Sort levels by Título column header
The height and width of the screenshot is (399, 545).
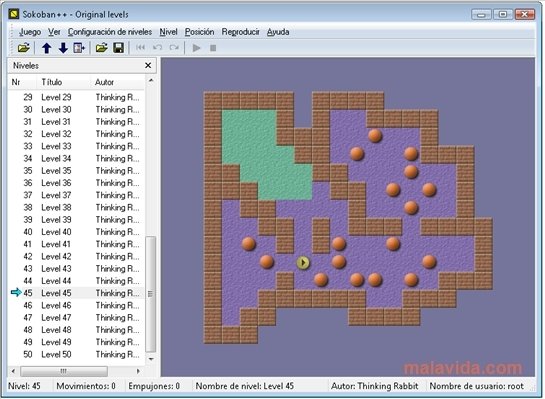click(x=63, y=82)
